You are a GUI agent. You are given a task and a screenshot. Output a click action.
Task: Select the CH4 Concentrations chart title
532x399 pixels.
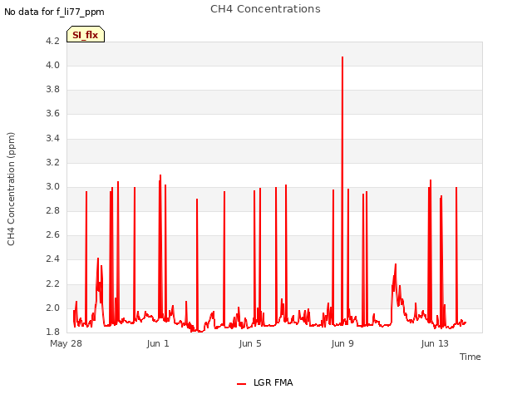tap(265, 9)
